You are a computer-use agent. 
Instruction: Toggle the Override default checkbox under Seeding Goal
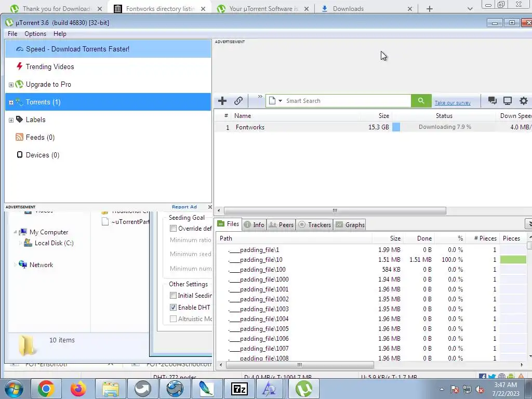[x=173, y=229]
